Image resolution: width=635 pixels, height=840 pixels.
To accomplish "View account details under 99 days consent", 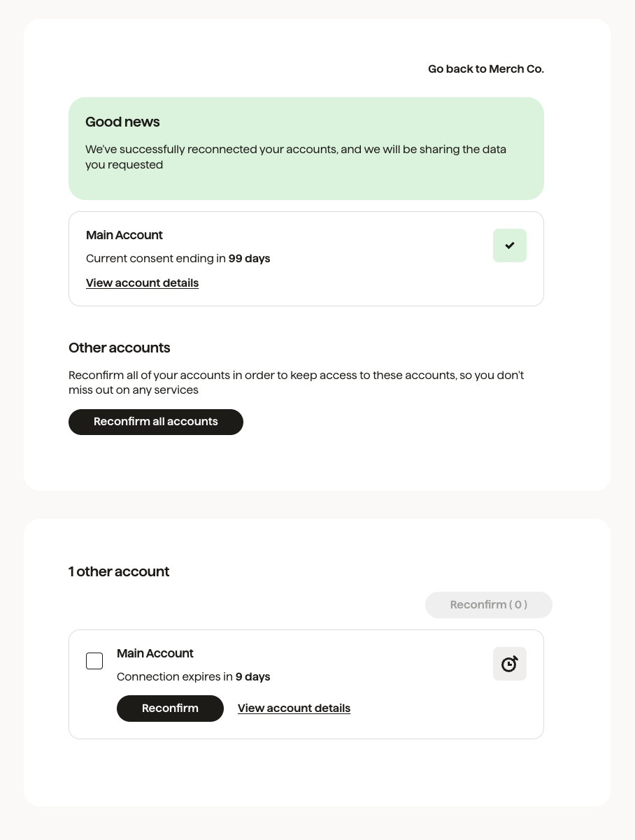I will click(x=143, y=283).
